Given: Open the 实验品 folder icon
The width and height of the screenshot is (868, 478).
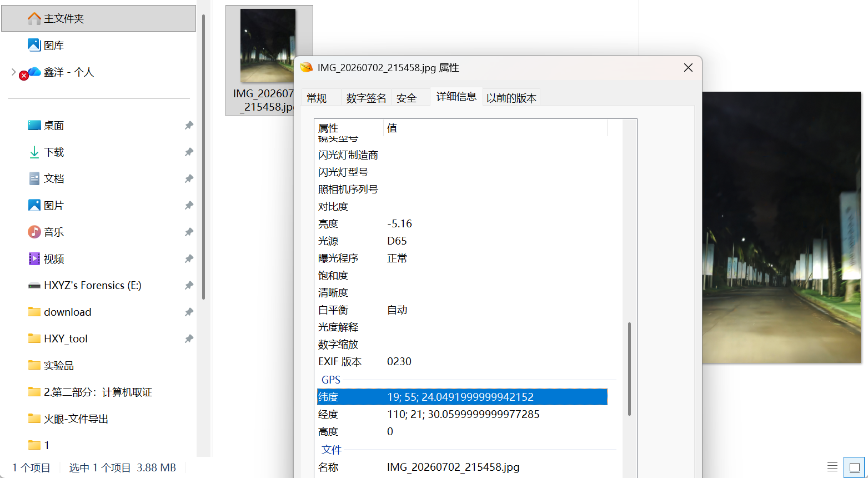Looking at the screenshot, I should click(x=34, y=365).
